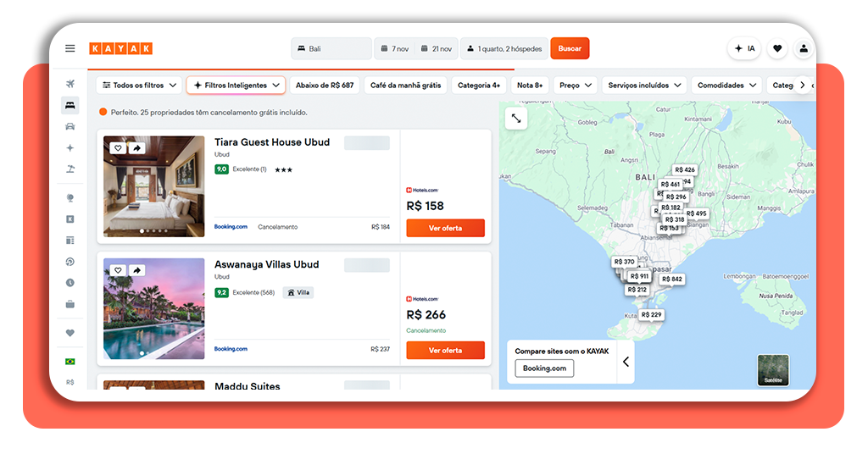Image resolution: width=868 pixels, height=454 pixels.
Task: Click Ver oferta for Aswanaya Villas
Action: point(445,350)
